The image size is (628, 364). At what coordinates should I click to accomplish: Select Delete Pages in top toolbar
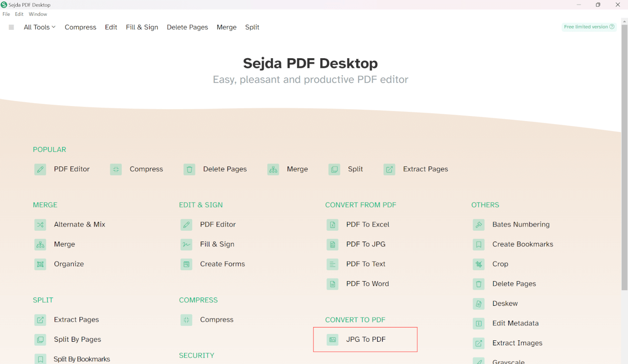click(x=187, y=27)
